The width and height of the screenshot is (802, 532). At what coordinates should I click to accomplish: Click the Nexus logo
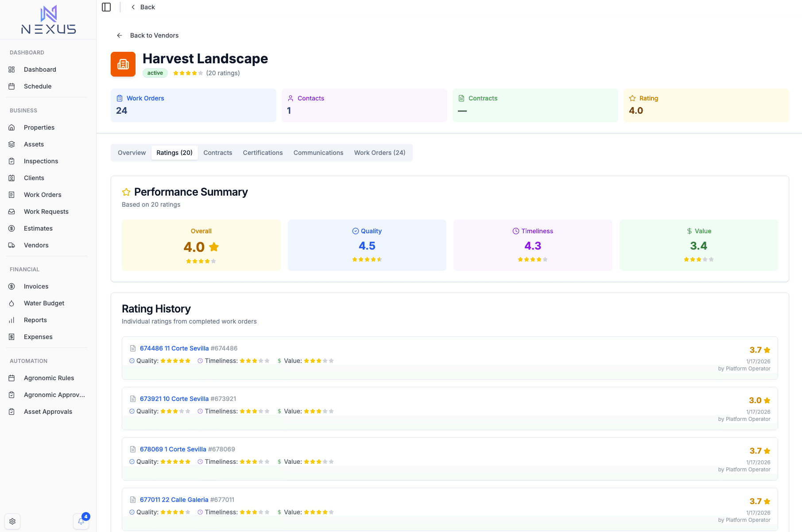tap(48, 20)
